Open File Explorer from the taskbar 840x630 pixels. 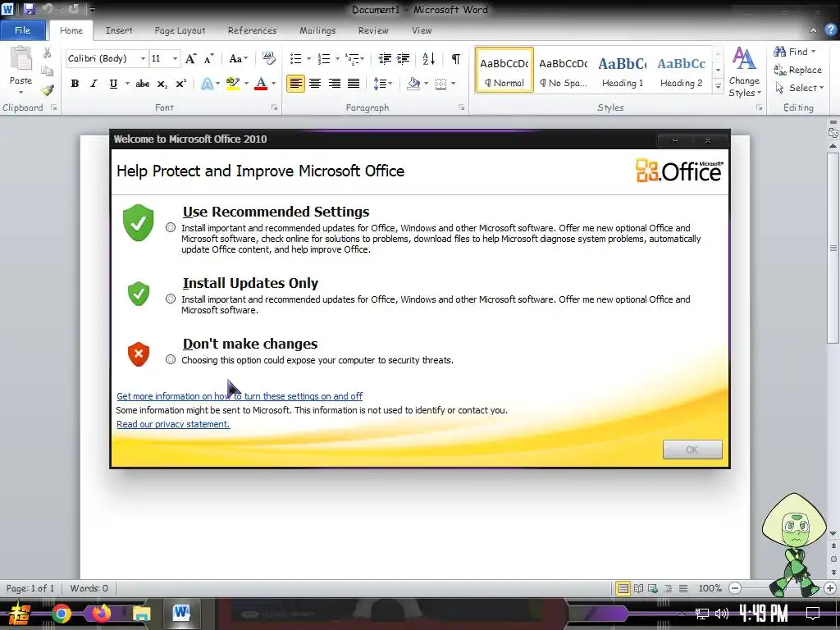pos(142,614)
